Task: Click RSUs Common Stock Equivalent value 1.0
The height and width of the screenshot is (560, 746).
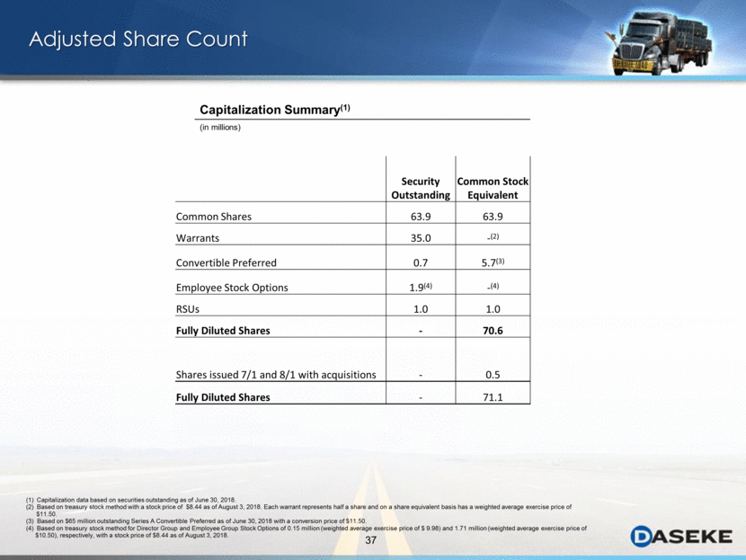Action: point(493,309)
